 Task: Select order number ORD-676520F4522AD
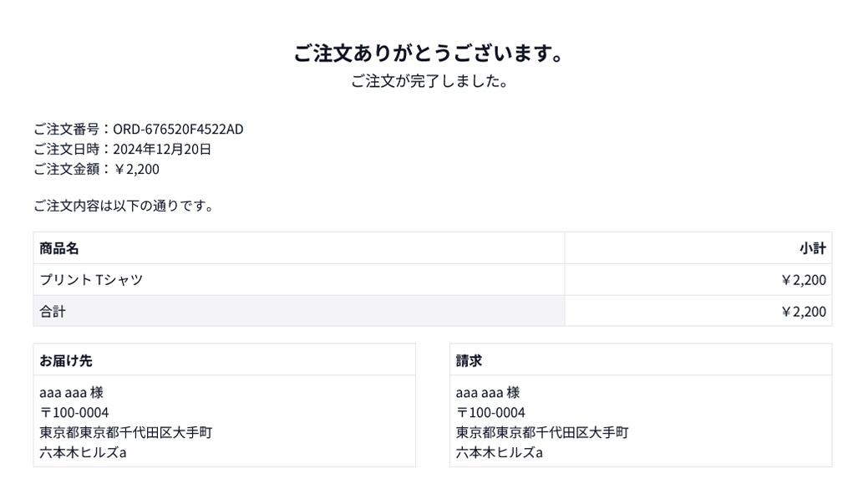[178, 129]
